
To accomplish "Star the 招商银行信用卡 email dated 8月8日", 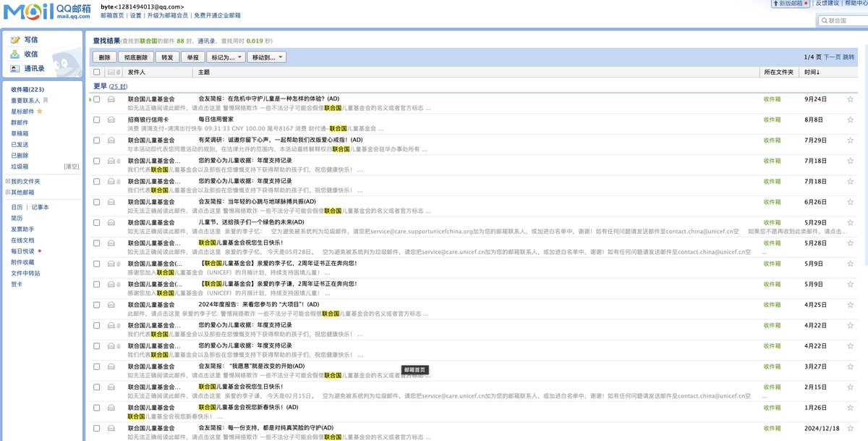I will pos(850,119).
